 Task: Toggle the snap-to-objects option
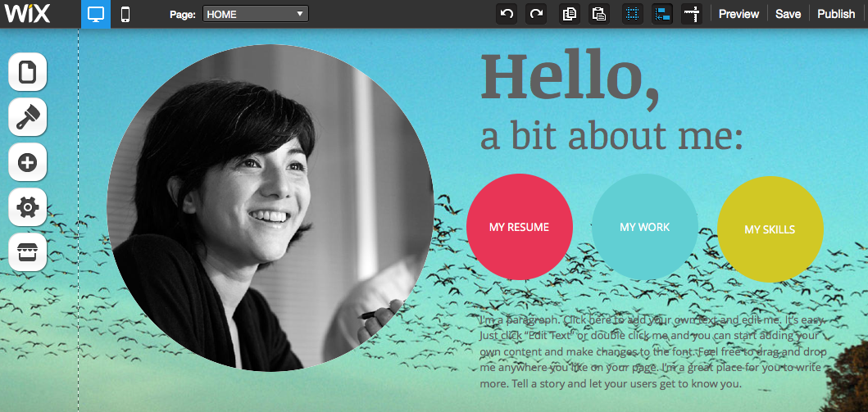[662, 15]
